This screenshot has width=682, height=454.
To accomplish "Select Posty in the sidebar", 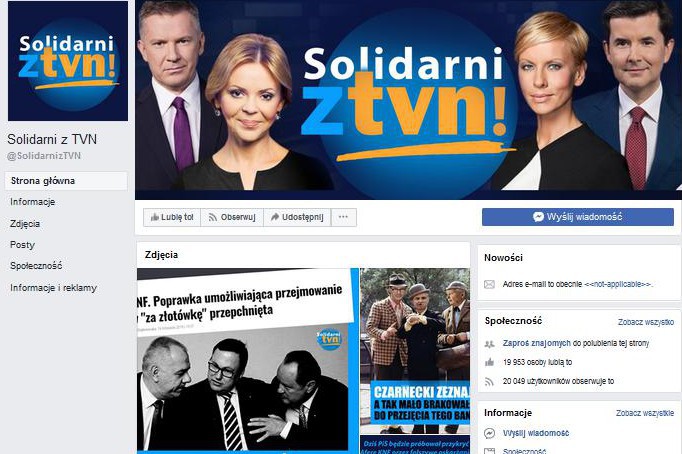I will [22, 244].
